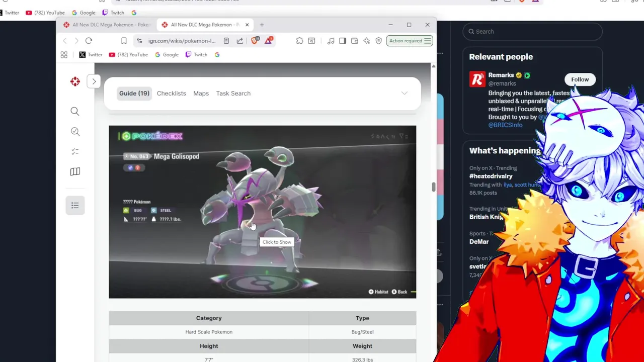This screenshot has height=362, width=644.
Task: Open the tab search toolbar icon
Action: click(x=311, y=41)
